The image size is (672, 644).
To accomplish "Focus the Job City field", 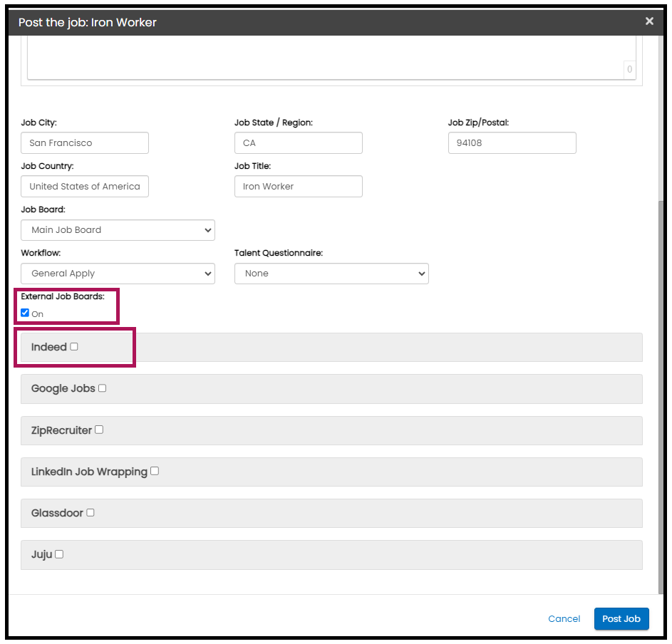I will pos(85,142).
